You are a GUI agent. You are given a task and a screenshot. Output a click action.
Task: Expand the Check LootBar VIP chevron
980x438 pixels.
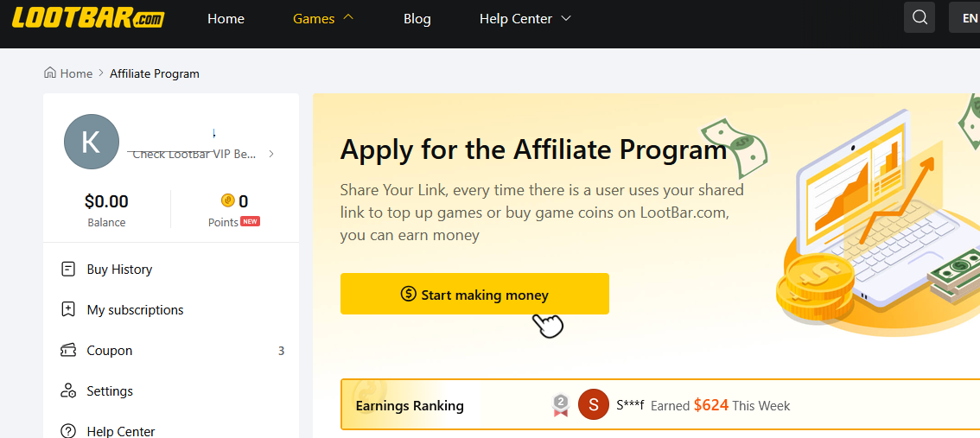point(270,154)
